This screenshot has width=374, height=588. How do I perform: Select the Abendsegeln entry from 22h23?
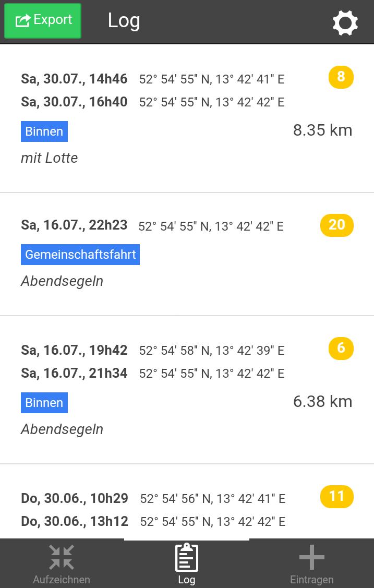coord(62,281)
